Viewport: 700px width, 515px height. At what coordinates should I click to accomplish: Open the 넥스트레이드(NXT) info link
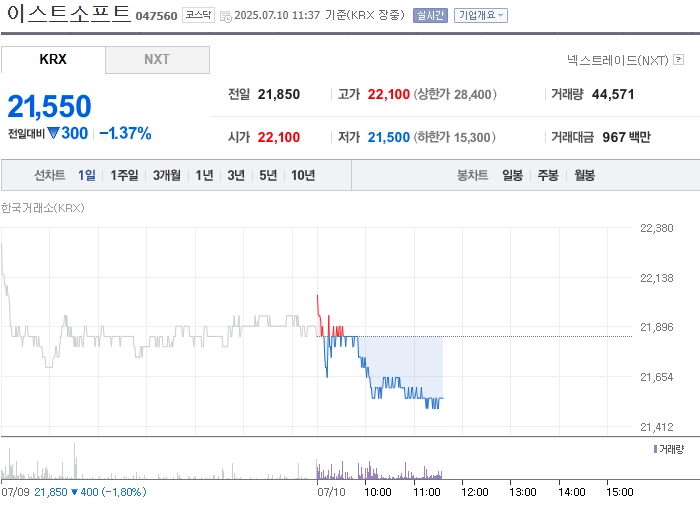click(617, 60)
